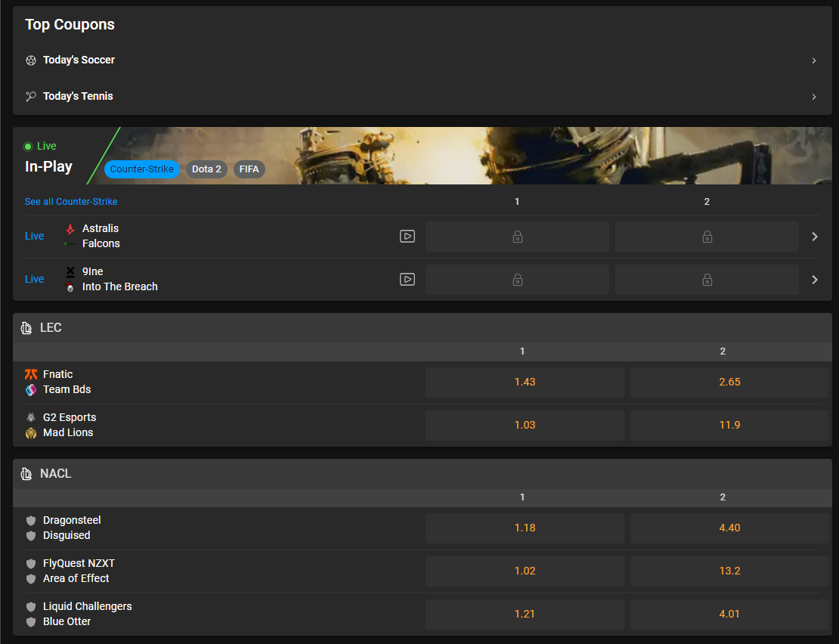
Task: Bet on FlyQuest NZXT at 1.02
Action: pyautogui.click(x=525, y=571)
